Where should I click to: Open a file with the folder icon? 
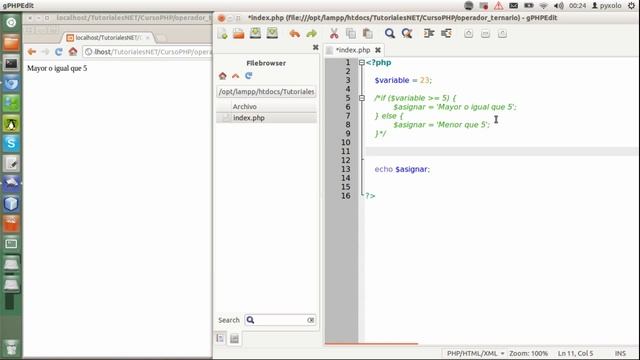point(239,33)
